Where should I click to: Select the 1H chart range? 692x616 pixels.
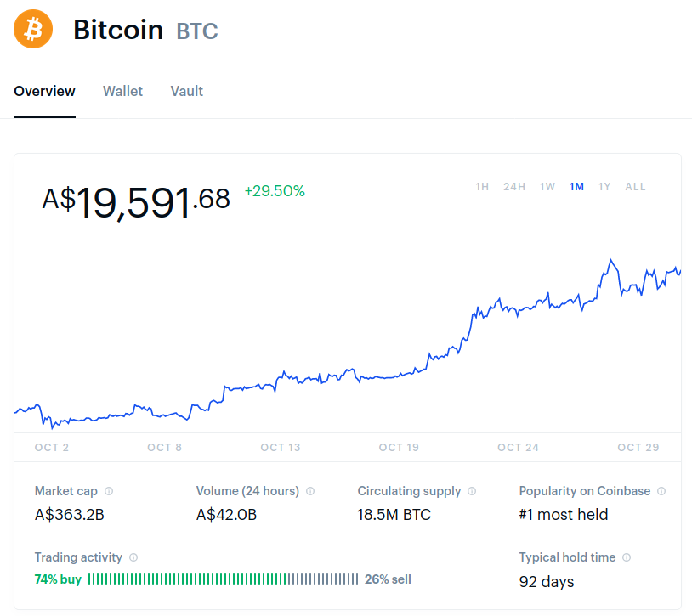coord(482,187)
